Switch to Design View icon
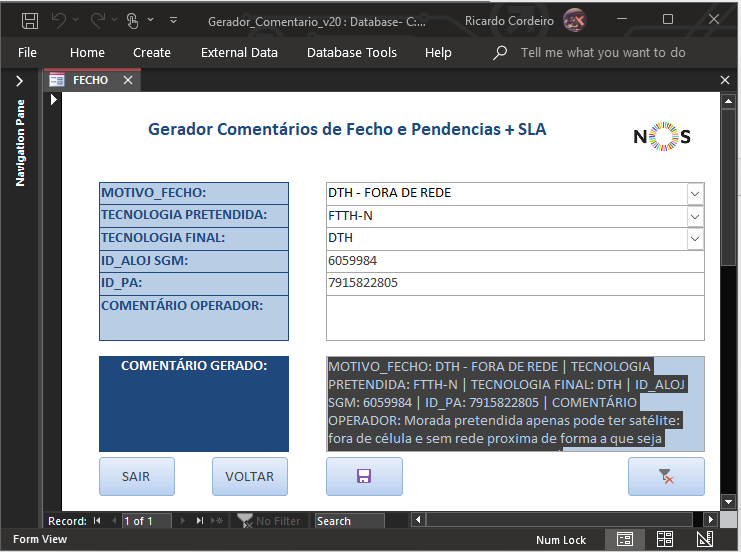The height and width of the screenshot is (552, 741). click(x=705, y=539)
